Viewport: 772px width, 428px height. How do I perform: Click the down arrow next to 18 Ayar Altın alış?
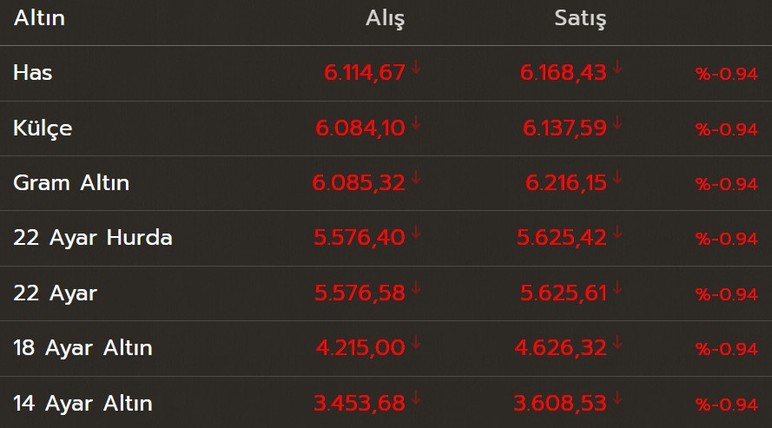tap(416, 342)
